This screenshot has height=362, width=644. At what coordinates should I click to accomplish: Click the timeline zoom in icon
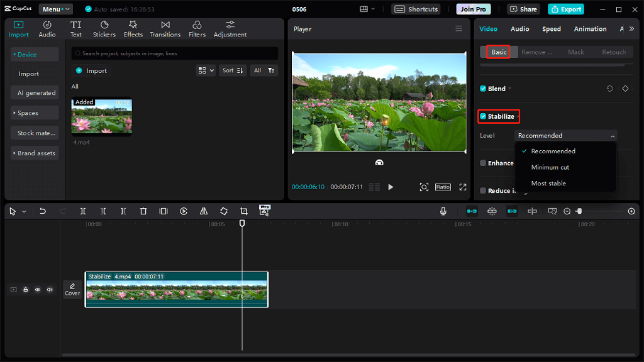[x=631, y=211]
